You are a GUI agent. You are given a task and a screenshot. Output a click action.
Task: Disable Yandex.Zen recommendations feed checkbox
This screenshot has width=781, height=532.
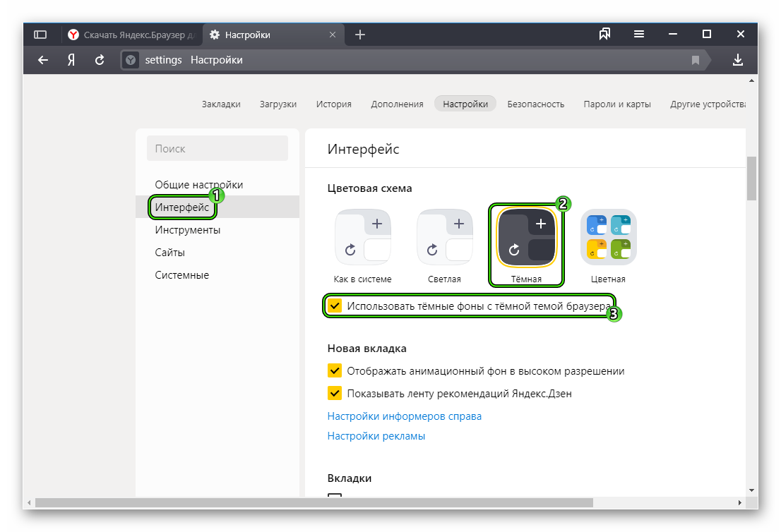click(x=335, y=394)
